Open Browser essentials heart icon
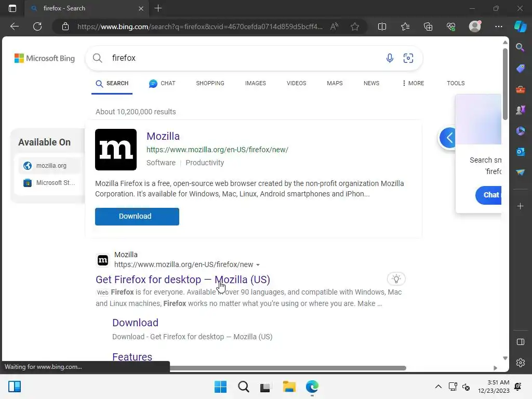532x399 pixels. click(x=451, y=26)
